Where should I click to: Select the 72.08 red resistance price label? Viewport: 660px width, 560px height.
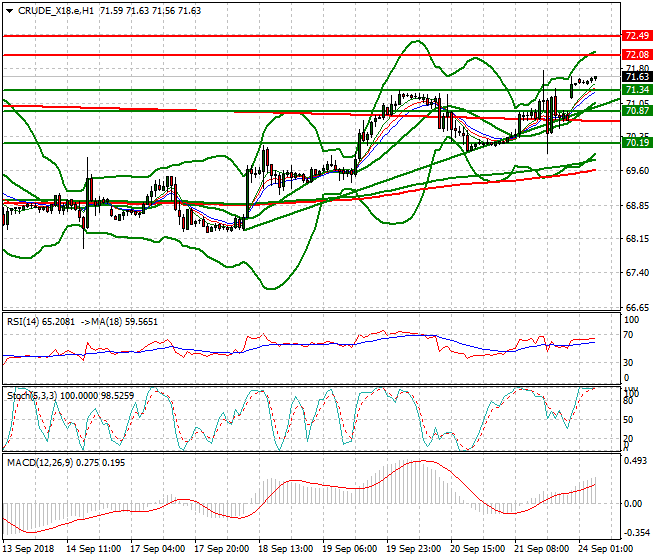point(637,54)
